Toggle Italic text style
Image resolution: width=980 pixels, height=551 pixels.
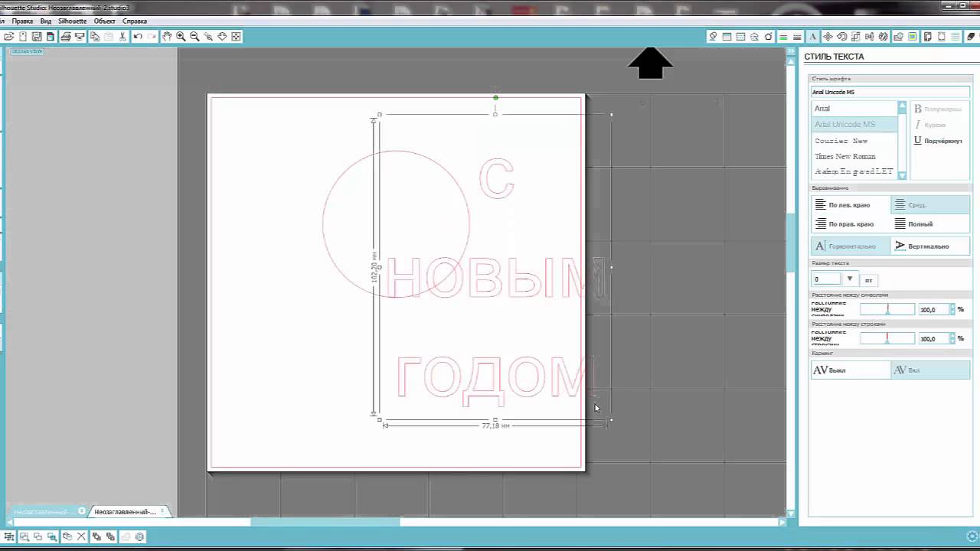coord(930,125)
